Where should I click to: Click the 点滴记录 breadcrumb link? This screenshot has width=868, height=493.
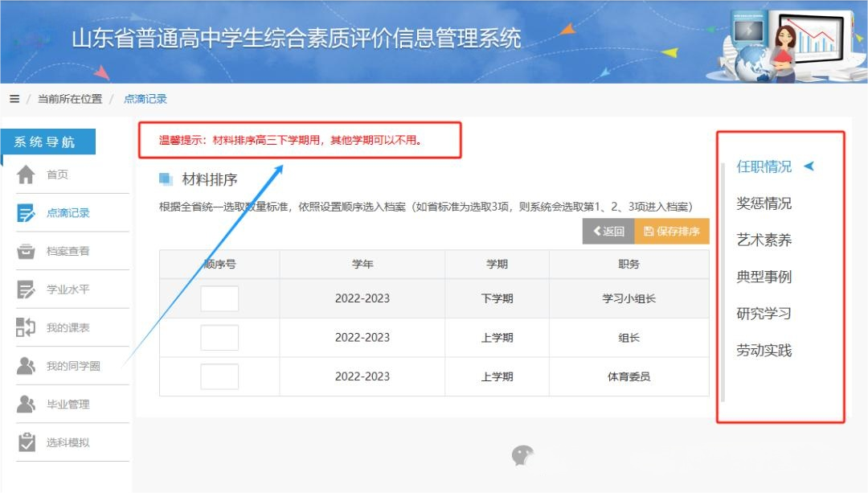click(145, 99)
